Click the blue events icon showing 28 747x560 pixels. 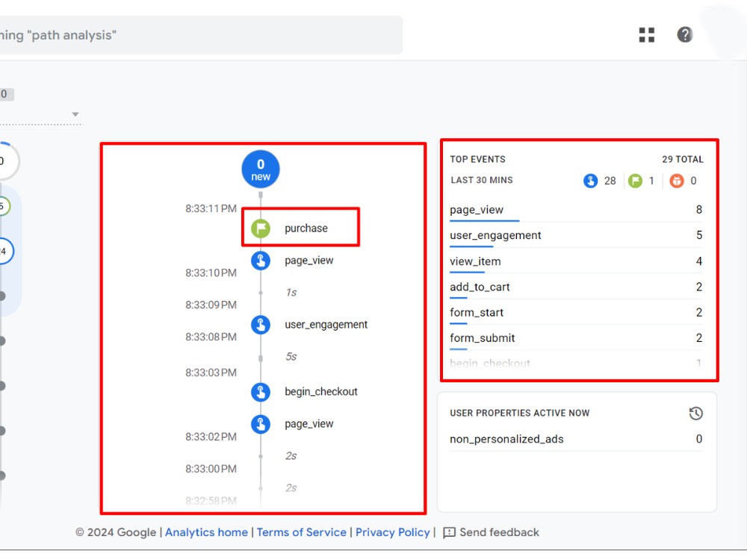(590, 181)
